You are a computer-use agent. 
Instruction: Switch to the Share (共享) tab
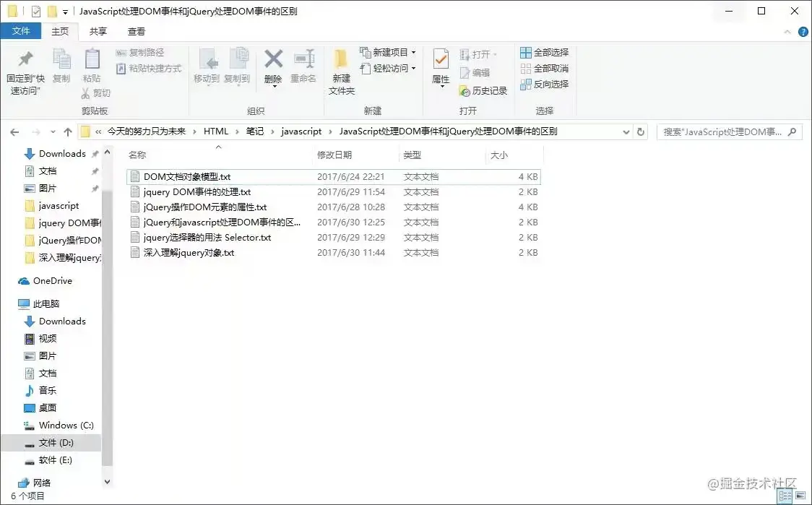pos(98,31)
